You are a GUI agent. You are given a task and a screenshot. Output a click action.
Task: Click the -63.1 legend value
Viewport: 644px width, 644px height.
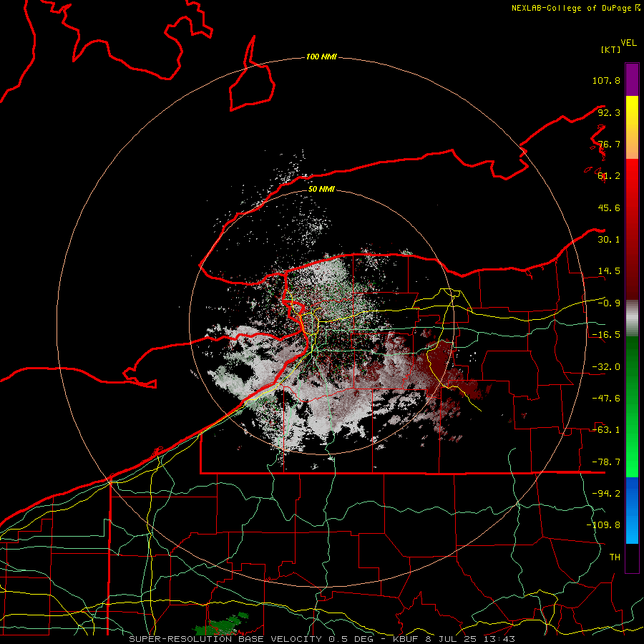point(606,430)
